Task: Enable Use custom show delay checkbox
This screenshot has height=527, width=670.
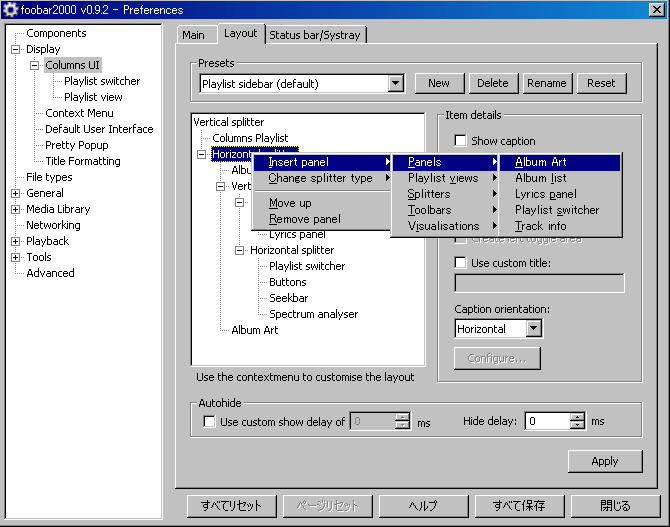Action: [209, 422]
